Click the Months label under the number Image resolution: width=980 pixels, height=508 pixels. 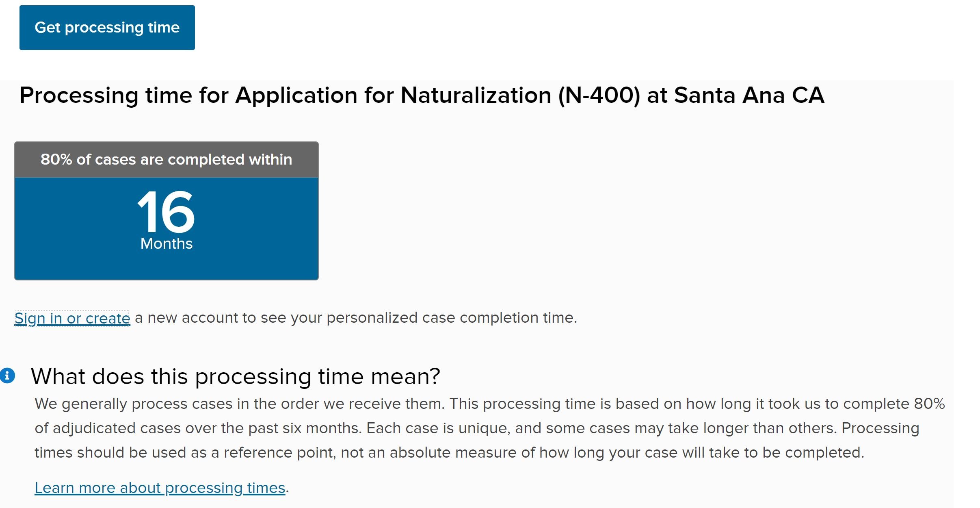(x=167, y=243)
